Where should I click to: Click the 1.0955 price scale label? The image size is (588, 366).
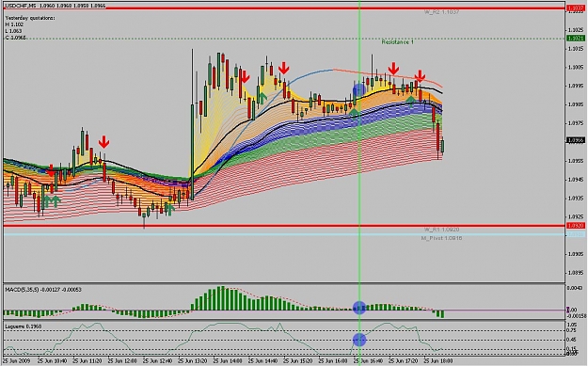click(x=576, y=161)
